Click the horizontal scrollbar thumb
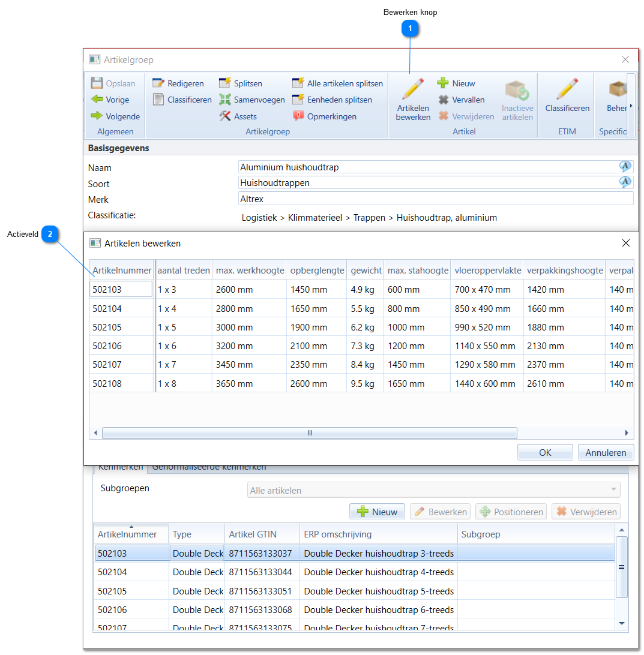Image resolution: width=644 pixels, height=655 pixels. point(310,433)
